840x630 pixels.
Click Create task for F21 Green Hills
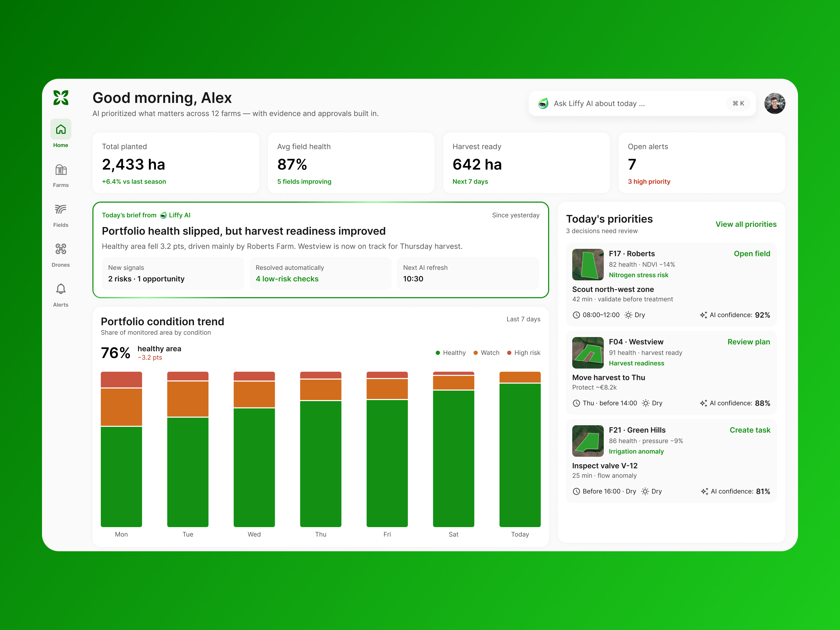pos(750,430)
